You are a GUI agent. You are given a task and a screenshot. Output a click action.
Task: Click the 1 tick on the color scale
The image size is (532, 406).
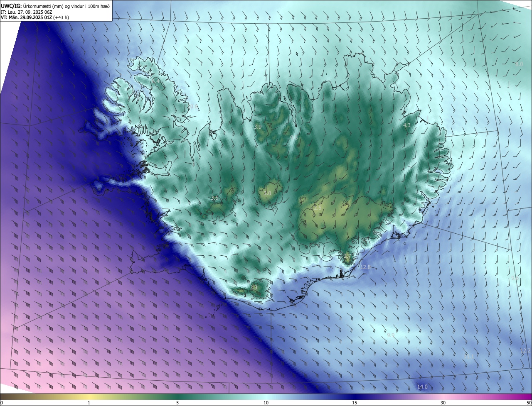(89, 403)
